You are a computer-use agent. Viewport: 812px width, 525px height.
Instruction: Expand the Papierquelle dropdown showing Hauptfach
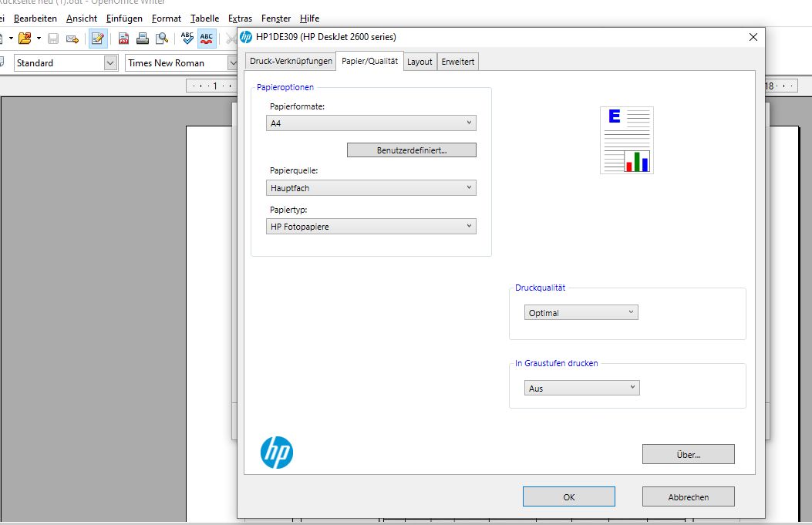[x=371, y=188]
